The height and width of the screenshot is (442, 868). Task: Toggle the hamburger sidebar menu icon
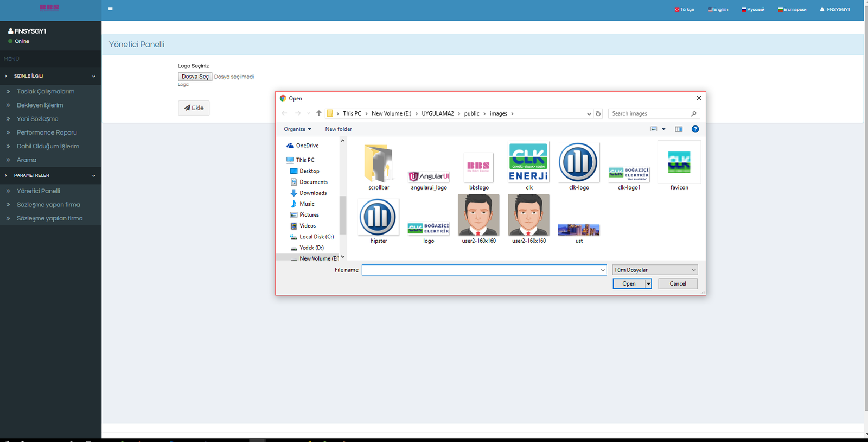point(110,9)
